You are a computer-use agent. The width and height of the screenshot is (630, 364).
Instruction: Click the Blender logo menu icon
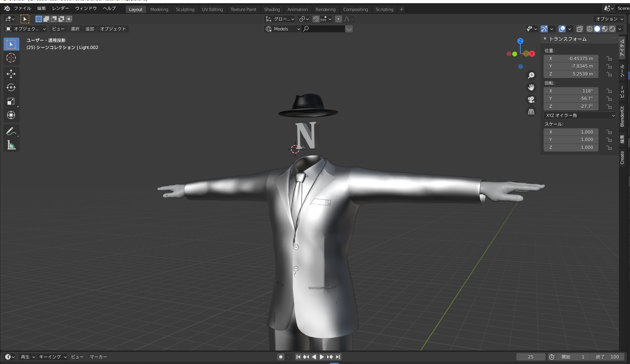7,8
